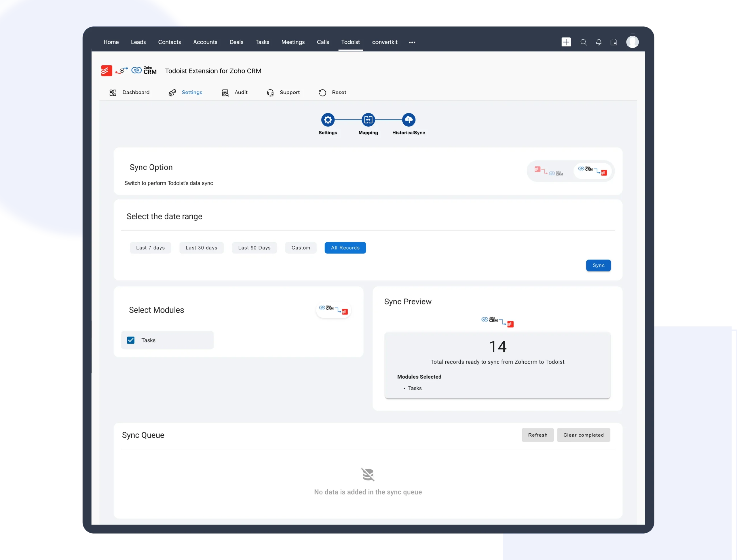Uncheck the Tasks module checkbox
The image size is (737, 560).
tap(131, 340)
